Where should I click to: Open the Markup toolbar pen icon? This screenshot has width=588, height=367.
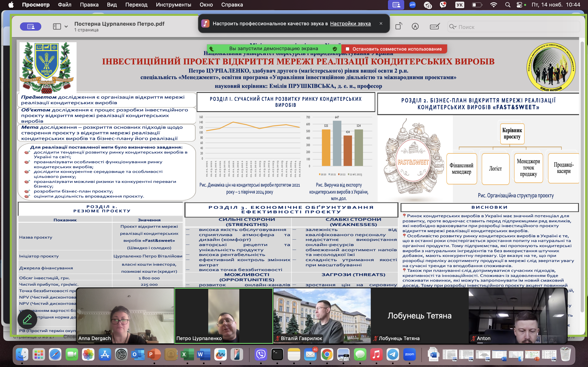point(415,26)
